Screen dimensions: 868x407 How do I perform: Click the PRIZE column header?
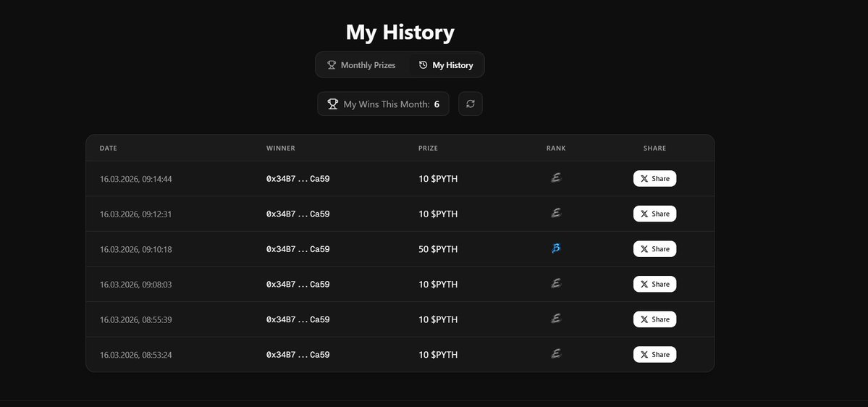coord(428,148)
